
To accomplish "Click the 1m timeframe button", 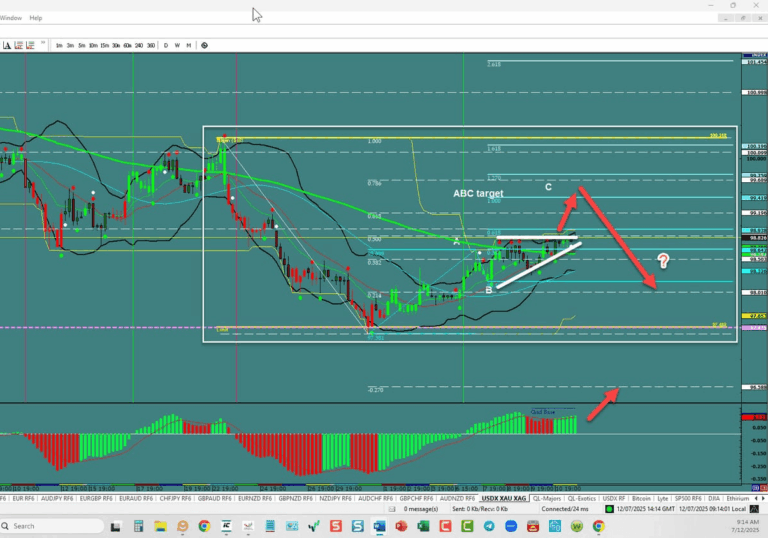I will (x=59, y=46).
